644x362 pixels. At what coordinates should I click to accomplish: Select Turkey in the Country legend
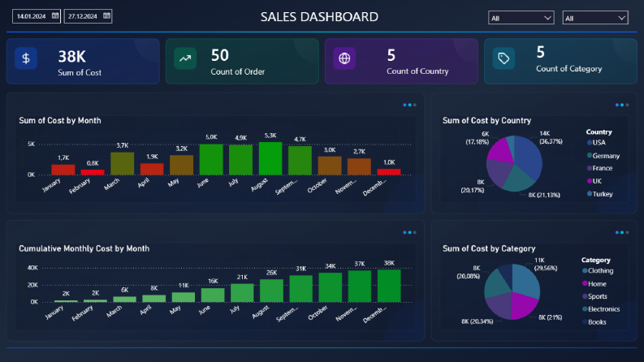pyautogui.click(x=600, y=194)
